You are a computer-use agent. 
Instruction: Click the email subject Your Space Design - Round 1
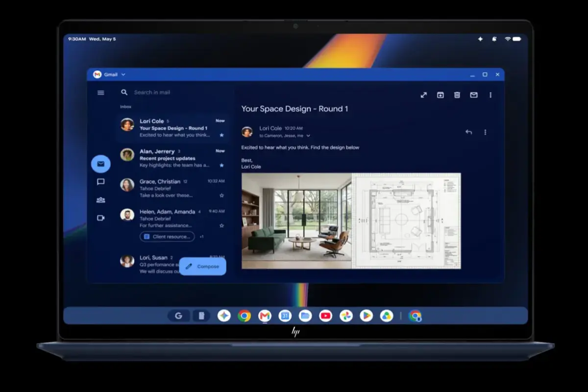click(294, 109)
